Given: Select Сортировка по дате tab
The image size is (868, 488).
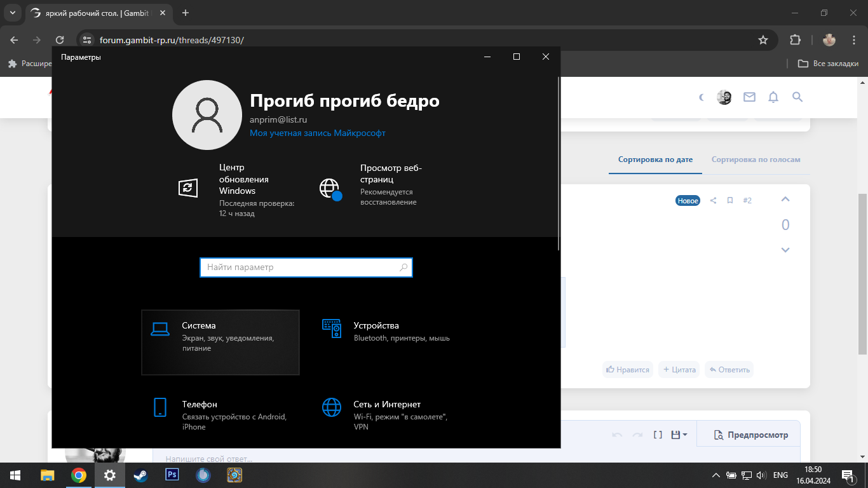Looking at the screenshot, I should (x=655, y=159).
